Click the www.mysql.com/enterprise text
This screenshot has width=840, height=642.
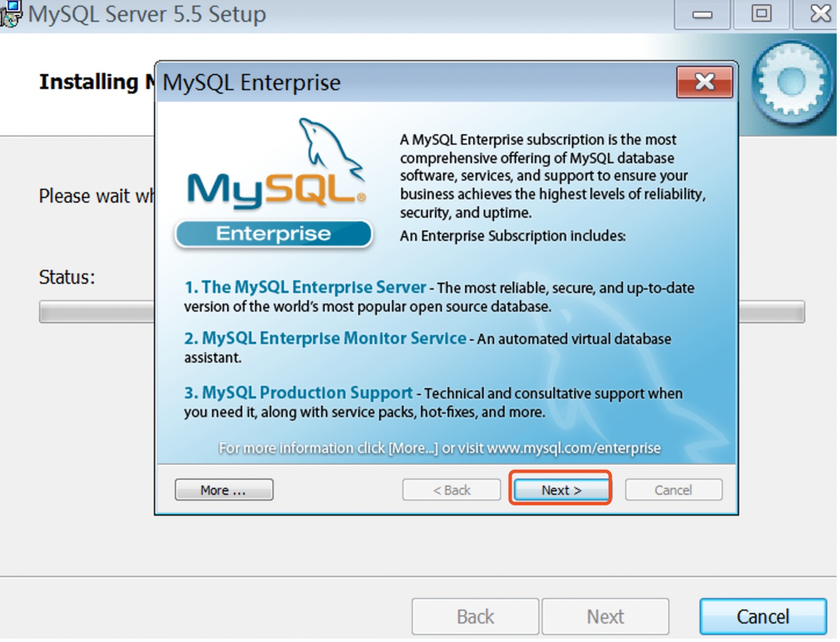click(574, 448)
